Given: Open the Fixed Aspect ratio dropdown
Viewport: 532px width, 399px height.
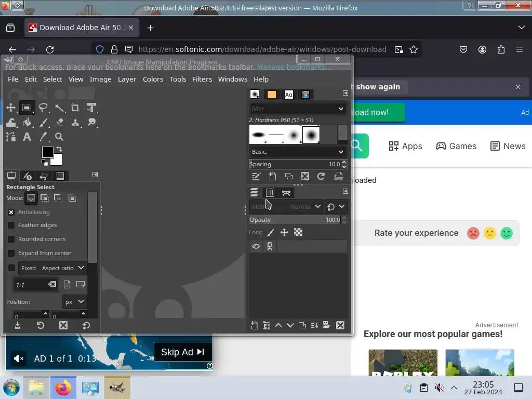Looking at the screenshot, I should click(52, 268).
